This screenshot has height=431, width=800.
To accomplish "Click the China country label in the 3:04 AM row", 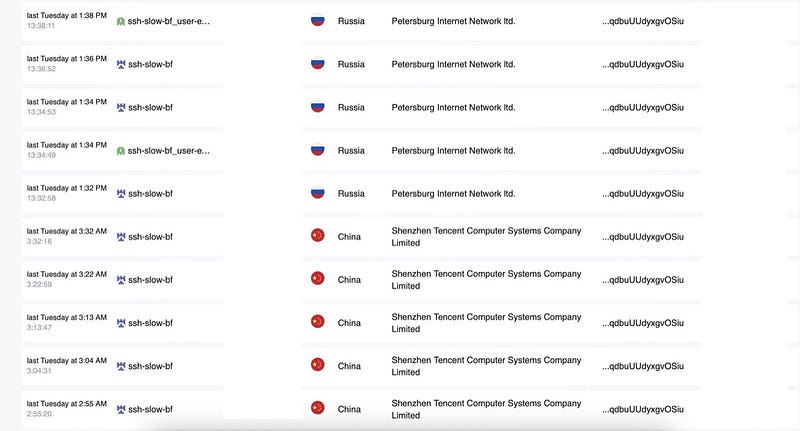I will coord(349,366).
